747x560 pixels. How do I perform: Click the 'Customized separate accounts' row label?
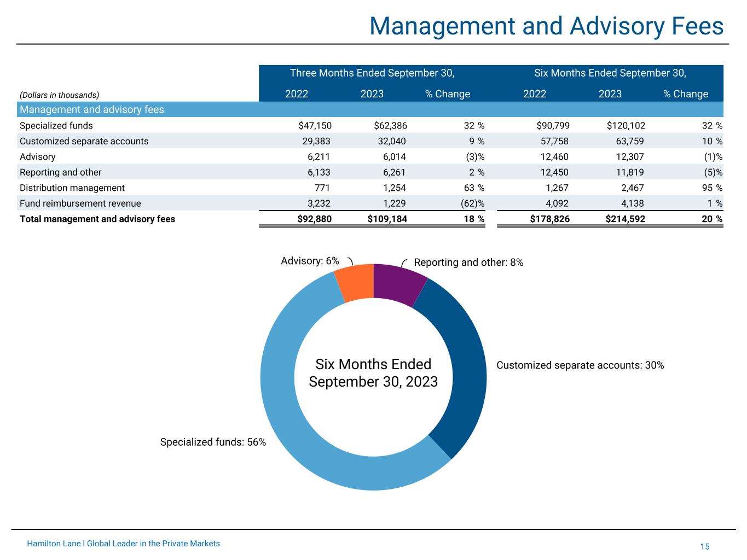84,141
